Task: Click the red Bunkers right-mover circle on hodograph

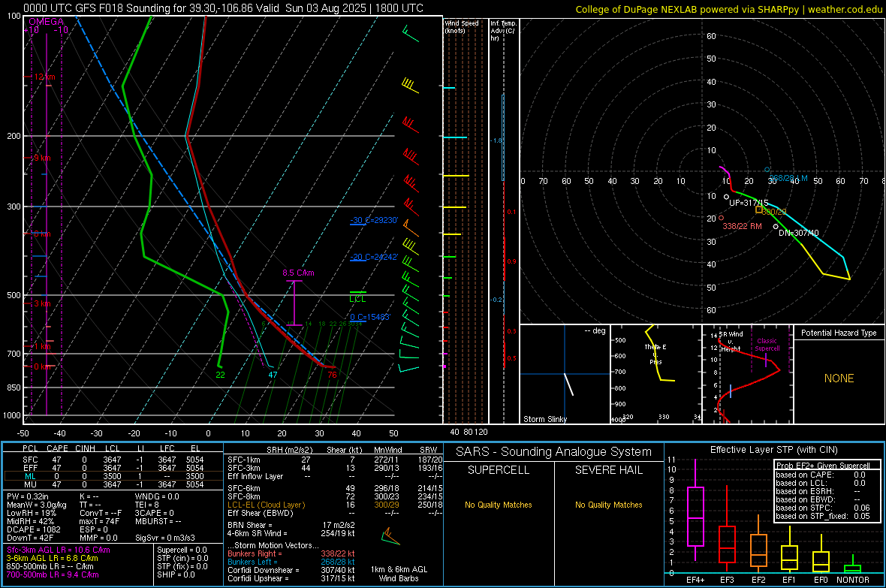Action: pyautogui.click(x=721, y=218)
